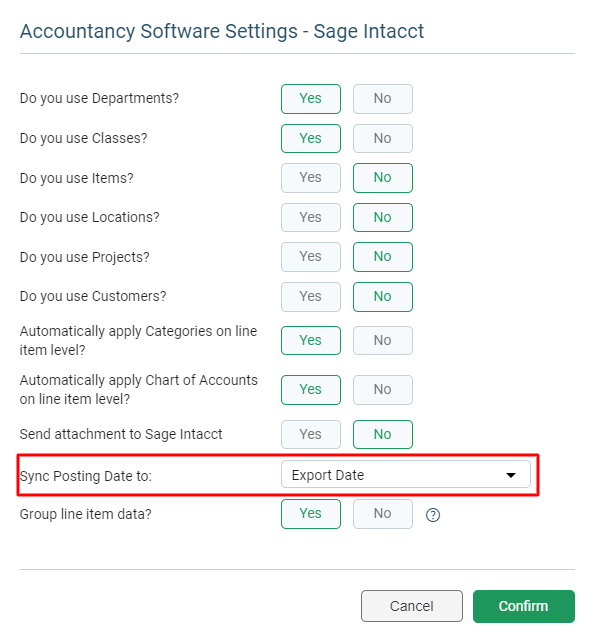The height and width of the screenshot is (639, 602).
Task: Confirm the Sage Intacct settings
Action: (x=524, y=606)
